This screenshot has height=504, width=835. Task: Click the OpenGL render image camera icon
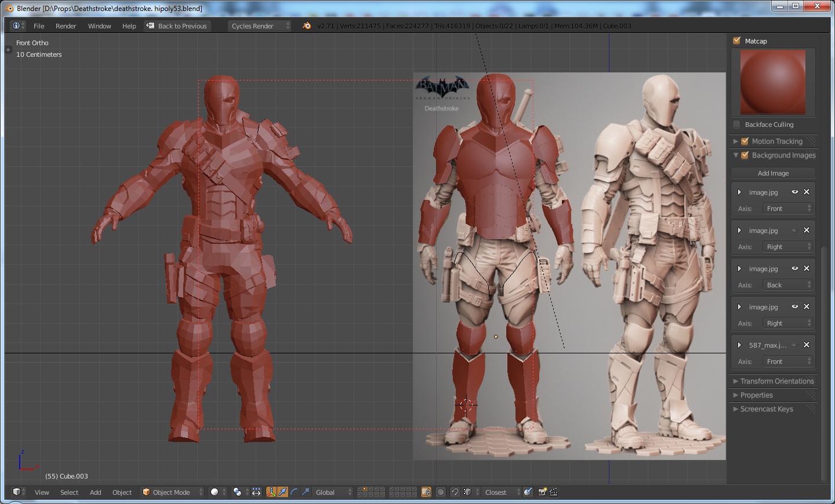pos(542,492)
